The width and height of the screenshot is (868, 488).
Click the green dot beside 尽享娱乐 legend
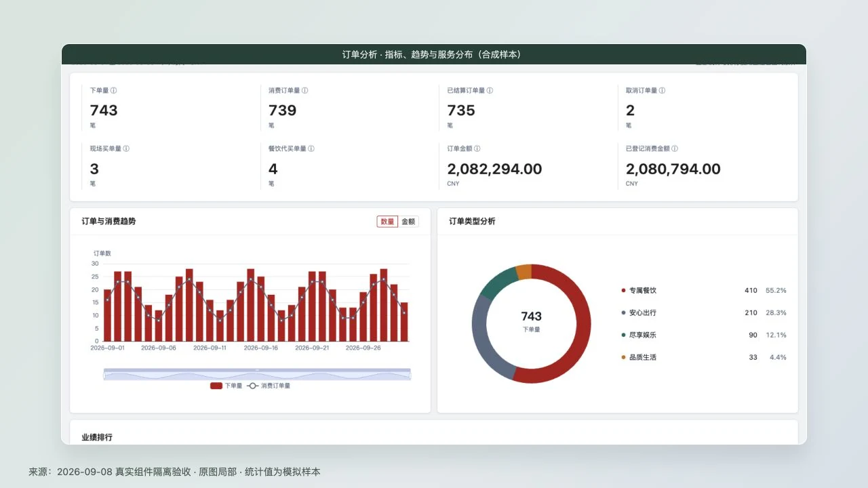click(623, 335)
